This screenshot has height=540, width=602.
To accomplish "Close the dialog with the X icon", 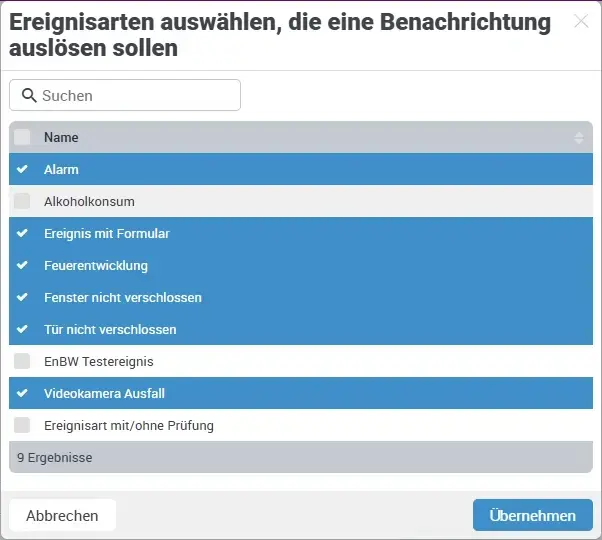I will (581, 21).
